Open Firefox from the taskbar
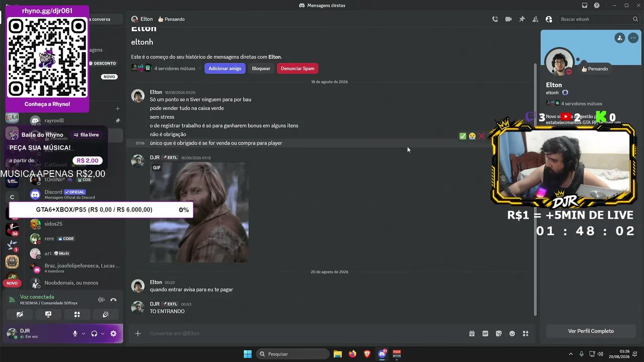 [x=352, y=354]
